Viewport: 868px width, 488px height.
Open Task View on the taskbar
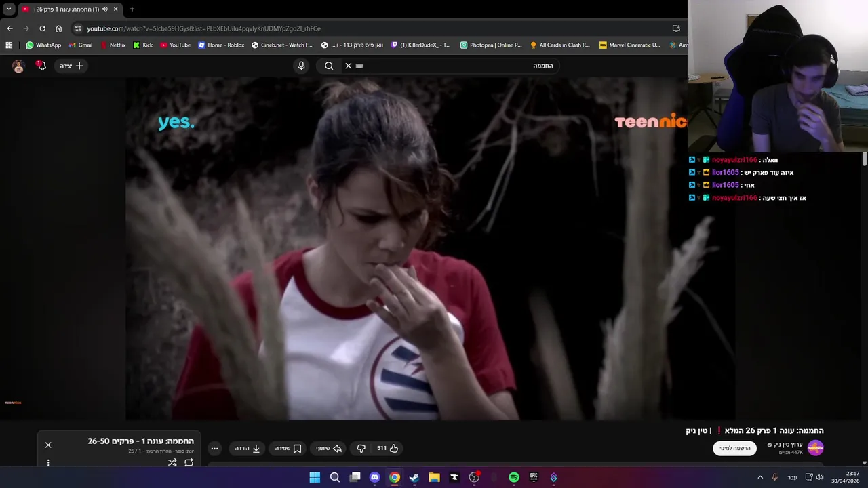(x=355, y=477)
